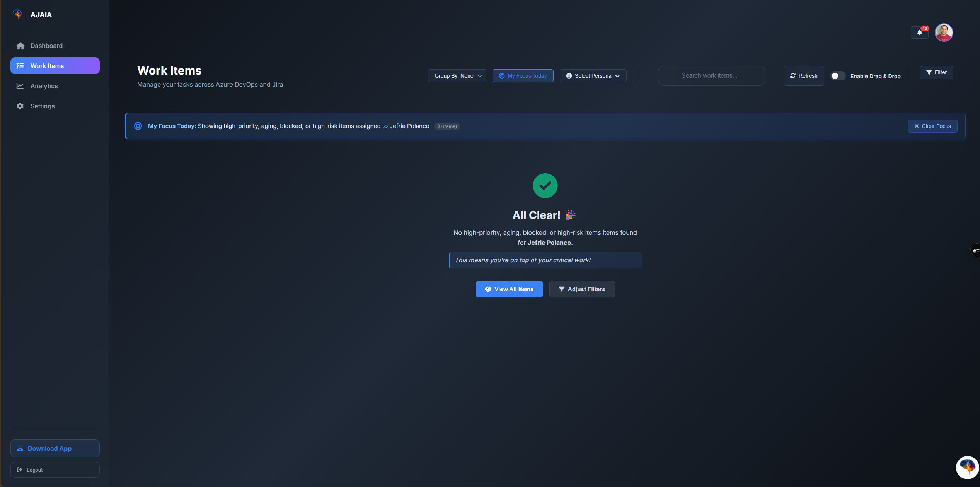Screen dimensions: 980x487
Task: Click the small icon on the right edge
Action: pos(976,249)
